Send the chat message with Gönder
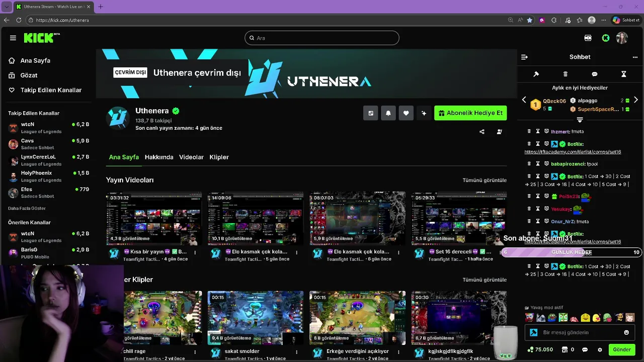This screenshot has height=362, width=644. [x=622, y=349]
